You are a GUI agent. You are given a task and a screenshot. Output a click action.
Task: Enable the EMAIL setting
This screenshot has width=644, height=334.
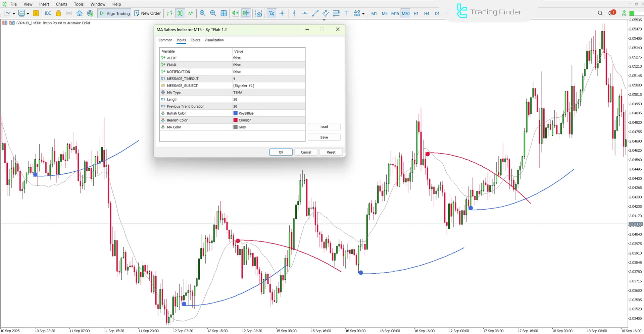point(268,65)
